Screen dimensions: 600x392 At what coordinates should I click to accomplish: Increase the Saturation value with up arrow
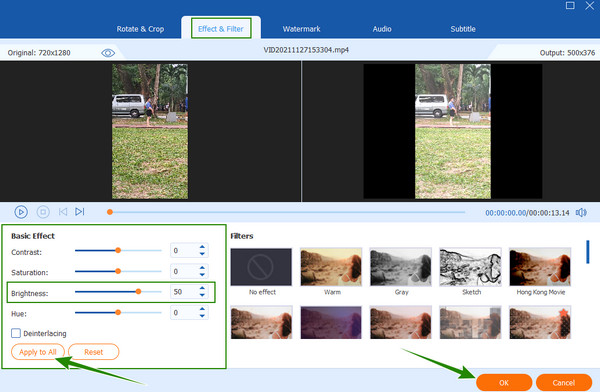tap(202, 268)
